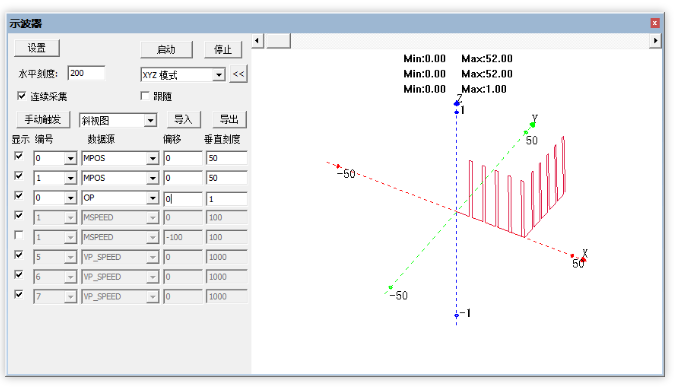Click the 手动触发 manual trigger button
This screenshot has width=674, height=388.
(x=43, y=119)
